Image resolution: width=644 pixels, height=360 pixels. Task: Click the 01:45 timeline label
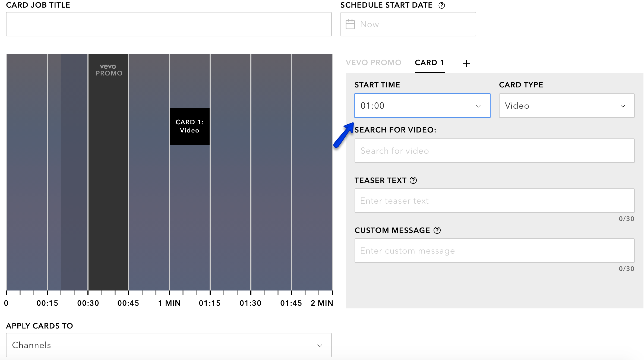click(291, 303)
